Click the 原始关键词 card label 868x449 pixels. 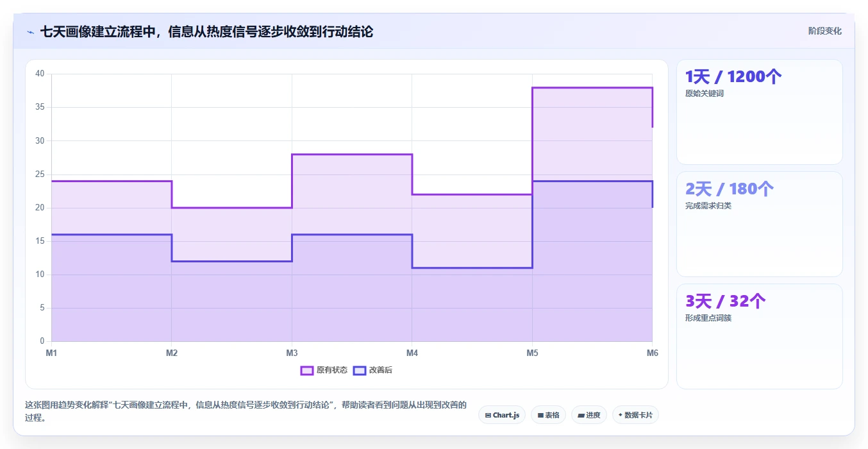(x=705, y=94)
